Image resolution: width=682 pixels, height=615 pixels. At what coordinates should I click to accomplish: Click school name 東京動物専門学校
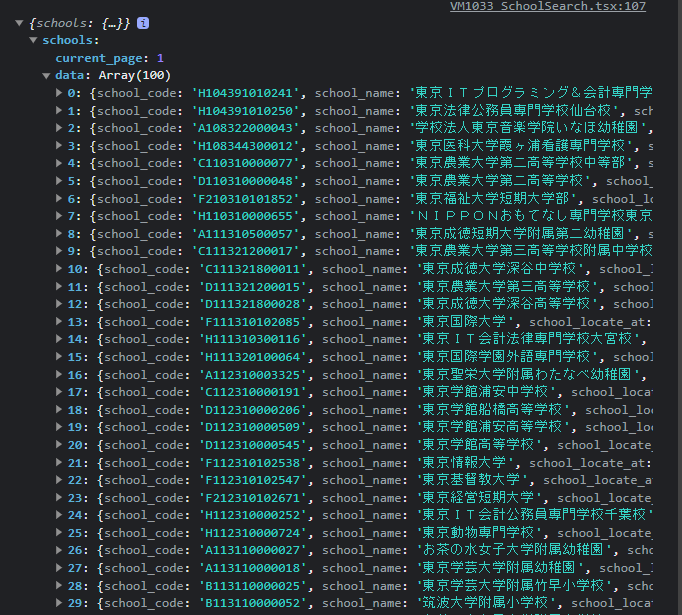coord(478,533)
